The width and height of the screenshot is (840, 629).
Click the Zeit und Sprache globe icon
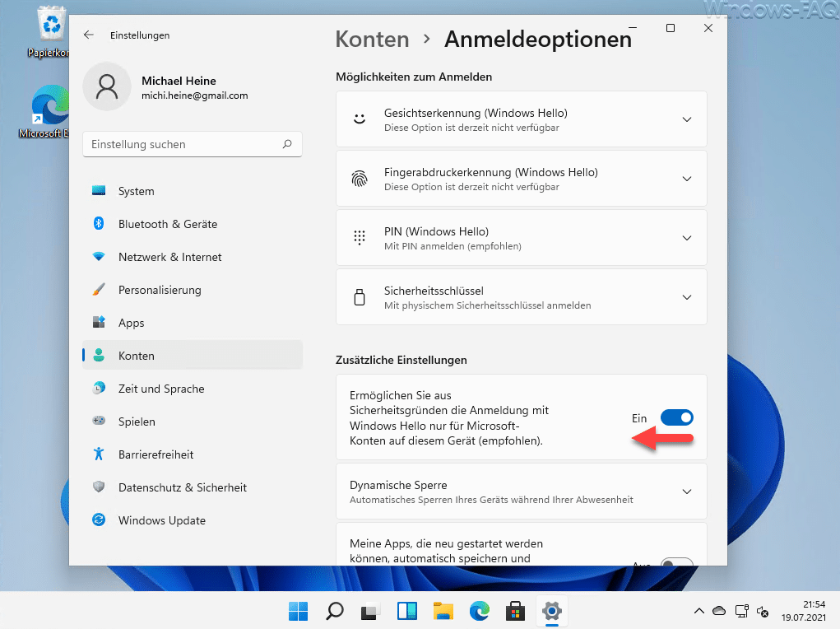pyautogui.click(x=99, y=388)
